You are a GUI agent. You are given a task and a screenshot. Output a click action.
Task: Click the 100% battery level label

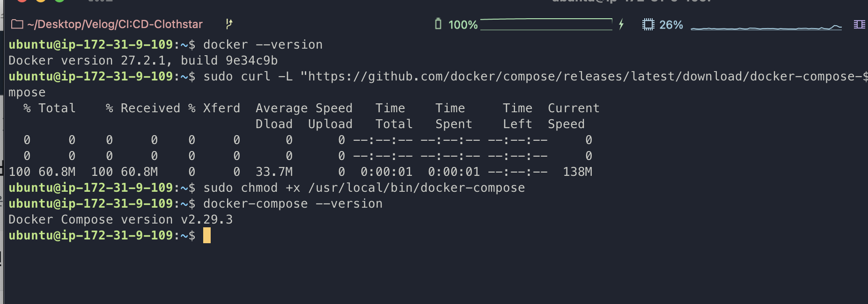[463, 25]
